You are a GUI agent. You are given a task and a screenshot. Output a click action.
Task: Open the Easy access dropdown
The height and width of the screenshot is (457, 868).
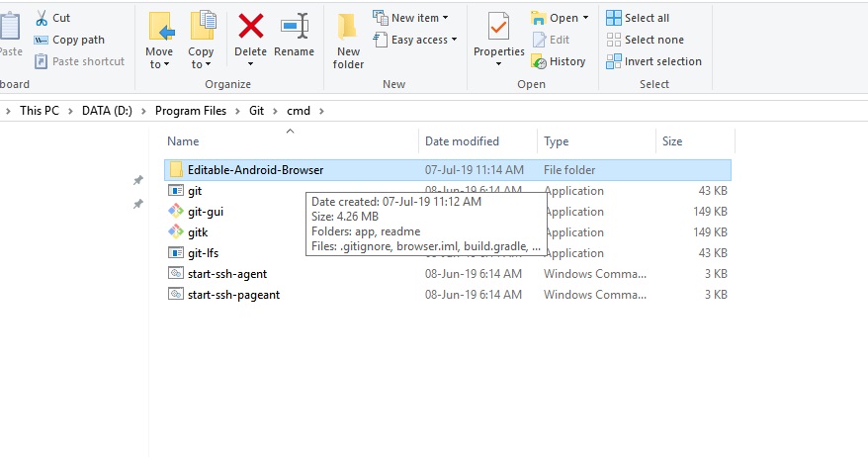tap(415, 40)
